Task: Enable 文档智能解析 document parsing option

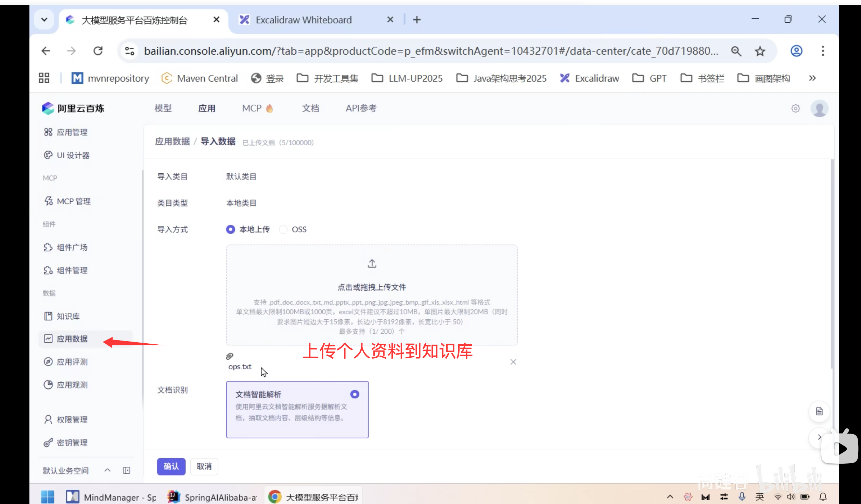Action: coord(355,394)
